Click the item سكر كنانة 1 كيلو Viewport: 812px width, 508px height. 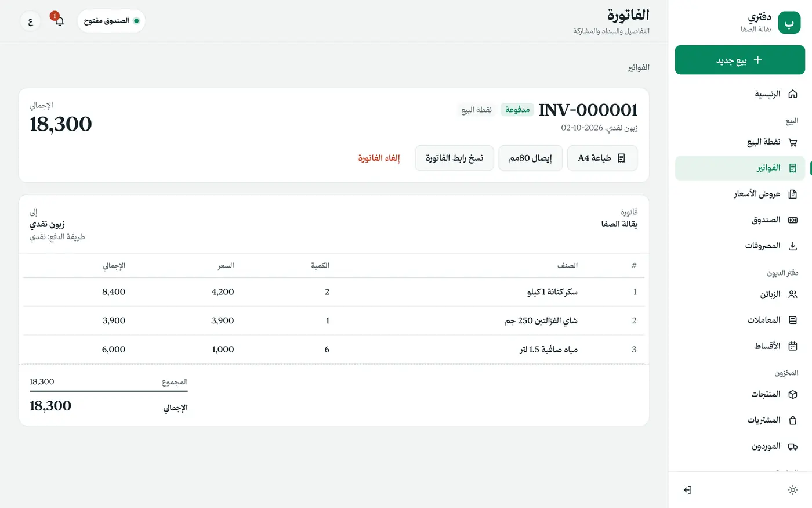(552, 292)
